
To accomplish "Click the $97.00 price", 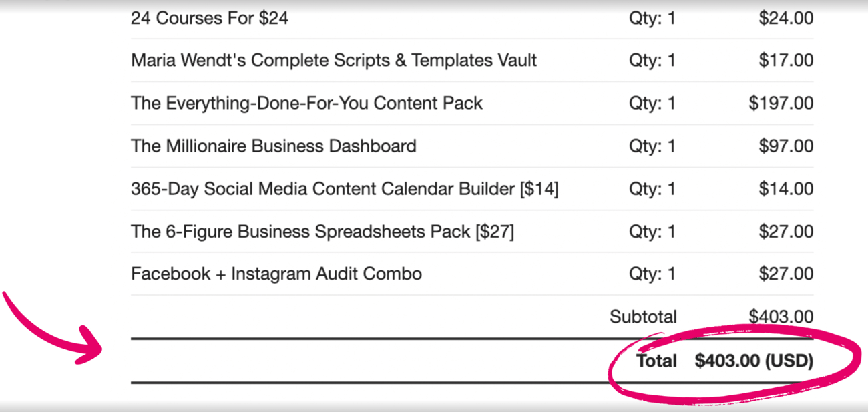I will point(786,146).
